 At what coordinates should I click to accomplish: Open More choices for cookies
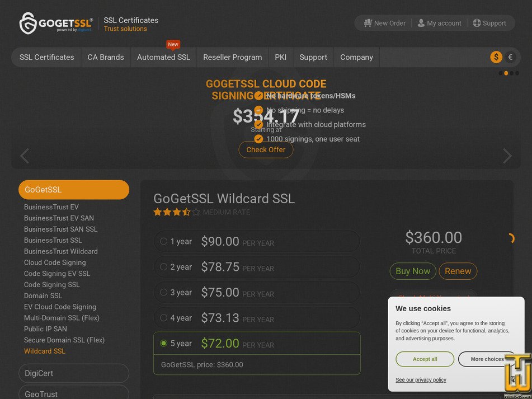pyautogui.click(x=487, y=359)
